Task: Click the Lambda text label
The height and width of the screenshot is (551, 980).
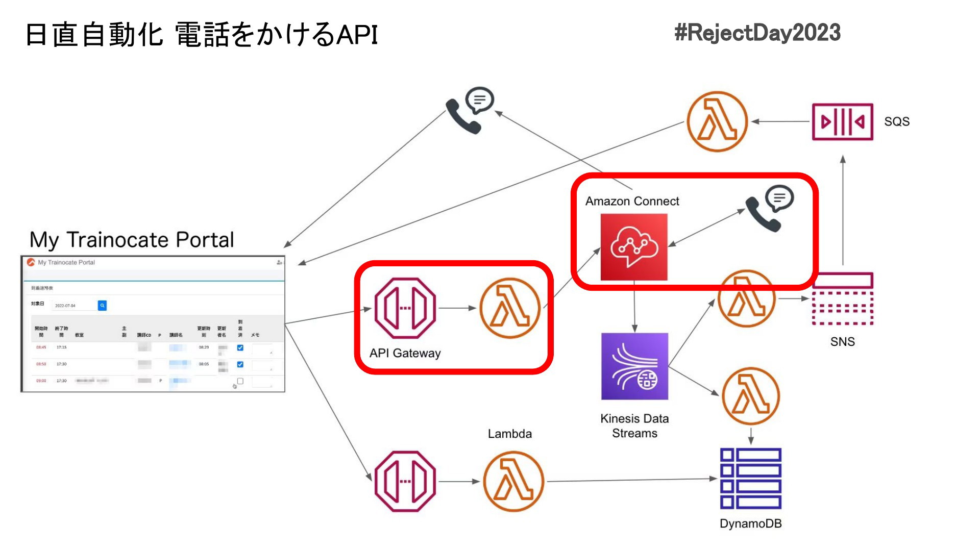Action: pyautogui.click(x=509, y=434)
